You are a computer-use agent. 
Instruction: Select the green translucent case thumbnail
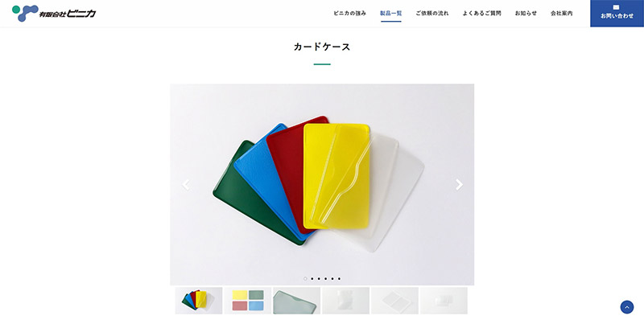[296, 301]
